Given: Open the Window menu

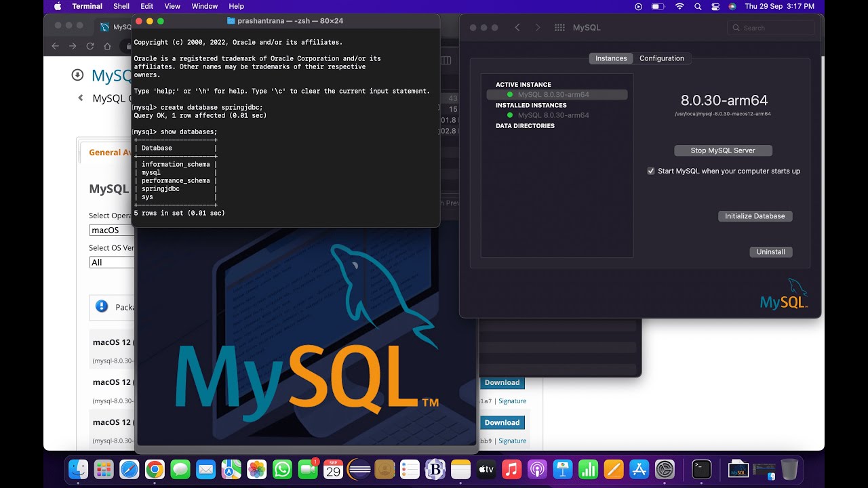Looking at the screenshot, I should (205, 6).
